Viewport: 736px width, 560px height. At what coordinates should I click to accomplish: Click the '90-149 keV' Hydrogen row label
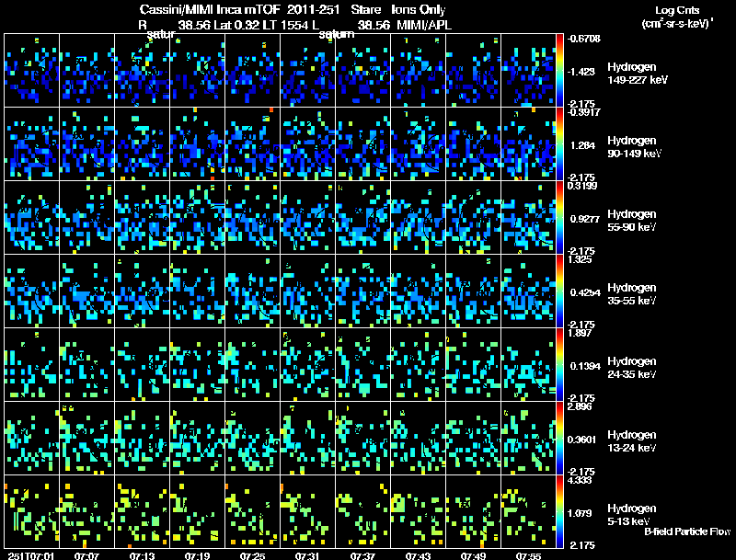click(635, 154)
